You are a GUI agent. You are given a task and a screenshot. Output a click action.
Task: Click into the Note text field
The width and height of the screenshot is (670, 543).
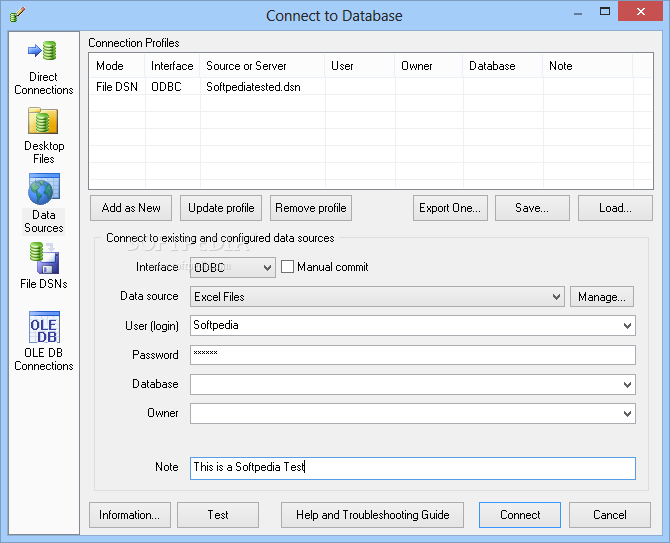[x=413, y=468]
